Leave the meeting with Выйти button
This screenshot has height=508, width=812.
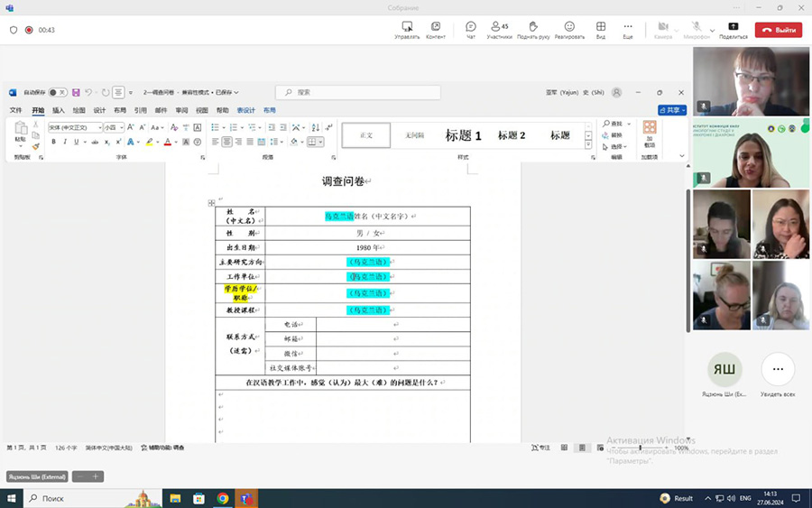pos(778,30)
